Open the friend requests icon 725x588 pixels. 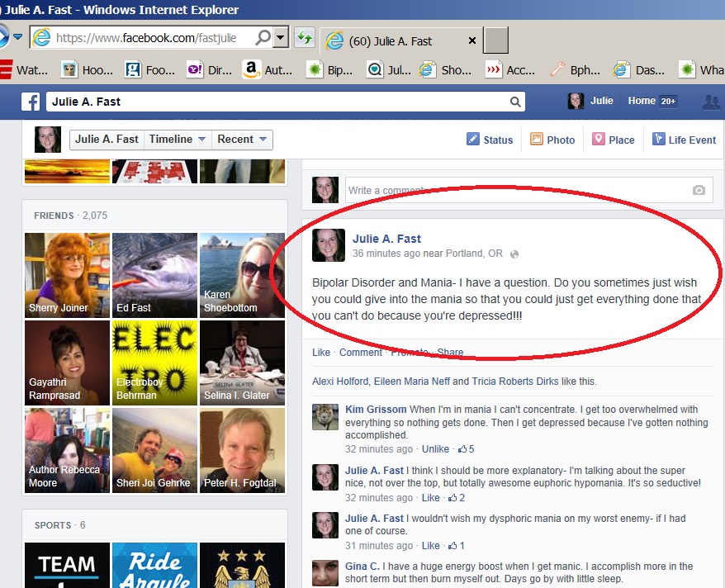coord(710,102)
